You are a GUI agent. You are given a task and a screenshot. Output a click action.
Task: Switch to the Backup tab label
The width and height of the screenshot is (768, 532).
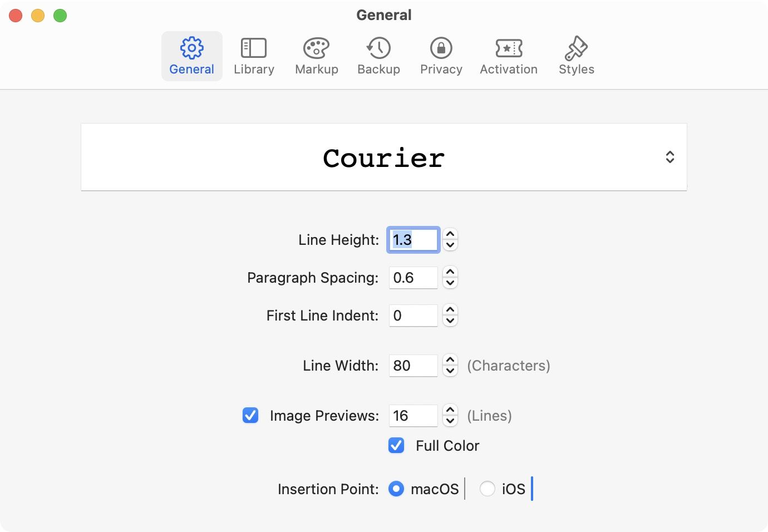(x=378, y=70)
